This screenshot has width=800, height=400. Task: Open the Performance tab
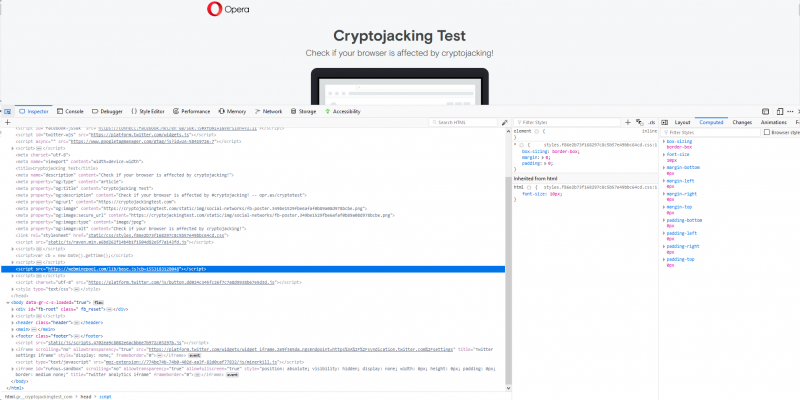tap(191, 111)
